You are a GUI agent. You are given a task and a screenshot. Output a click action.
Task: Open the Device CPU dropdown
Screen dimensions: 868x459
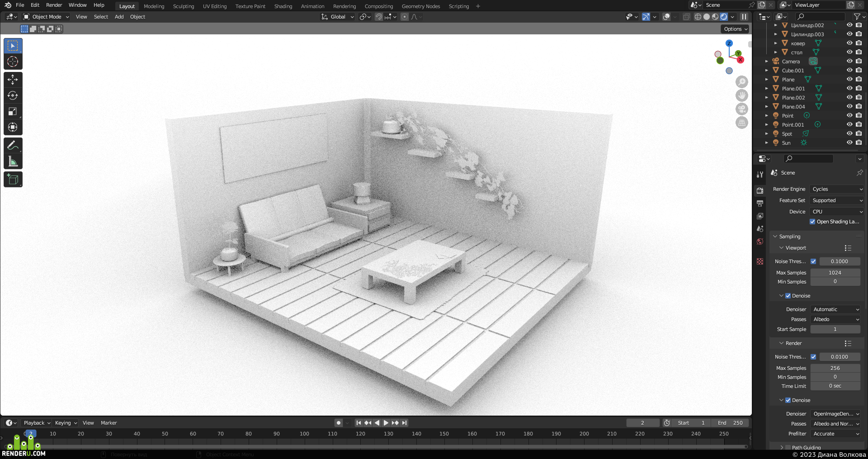837,212
